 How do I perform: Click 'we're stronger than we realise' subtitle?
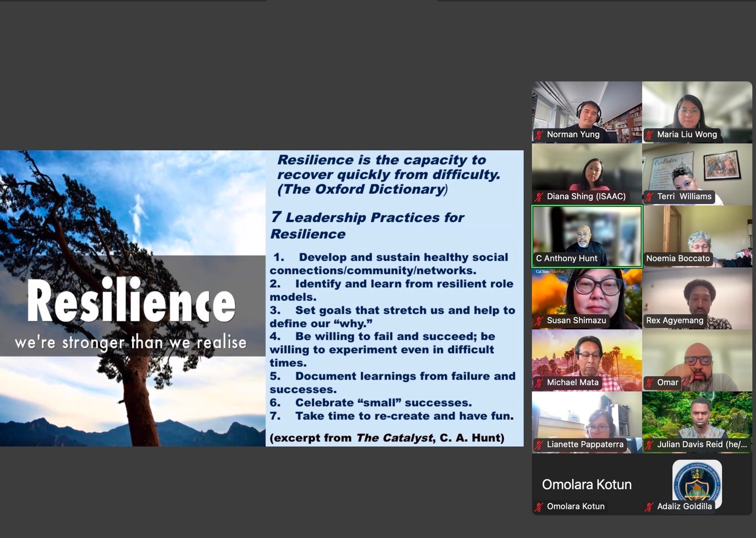130,342
